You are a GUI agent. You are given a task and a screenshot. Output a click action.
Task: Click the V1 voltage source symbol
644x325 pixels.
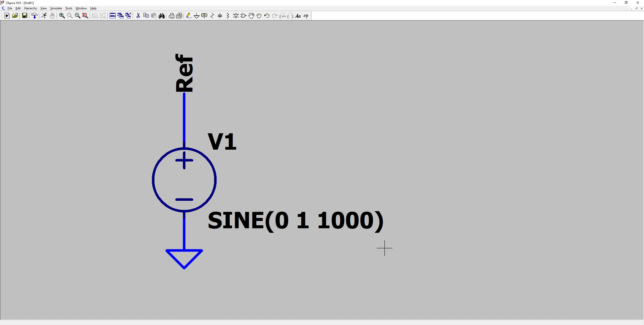click(184, 180)
